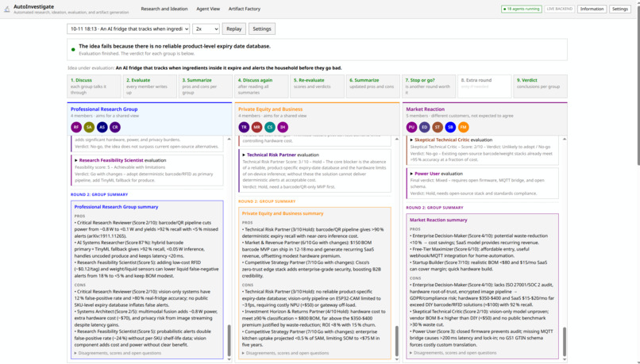Click the ST member avatar
Image resolution: width=640 pixels, height=364 pixels.
tap(438, 127)
